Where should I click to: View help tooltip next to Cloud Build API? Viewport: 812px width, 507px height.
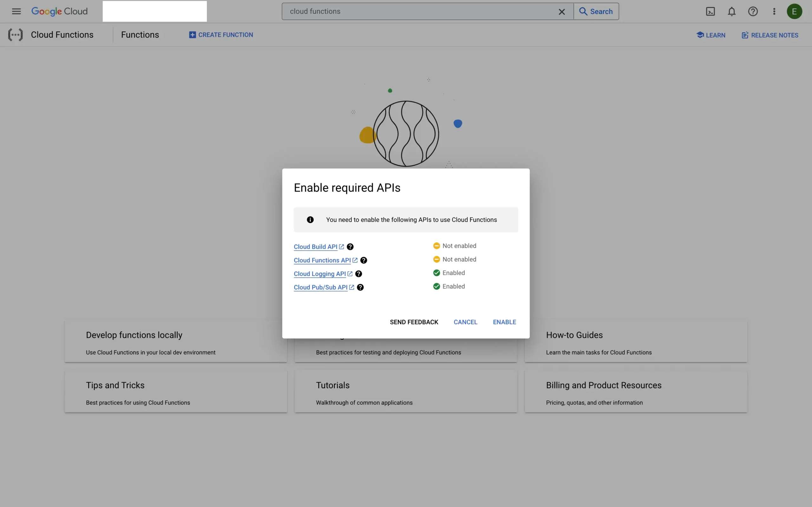click(x=350, y=247)
